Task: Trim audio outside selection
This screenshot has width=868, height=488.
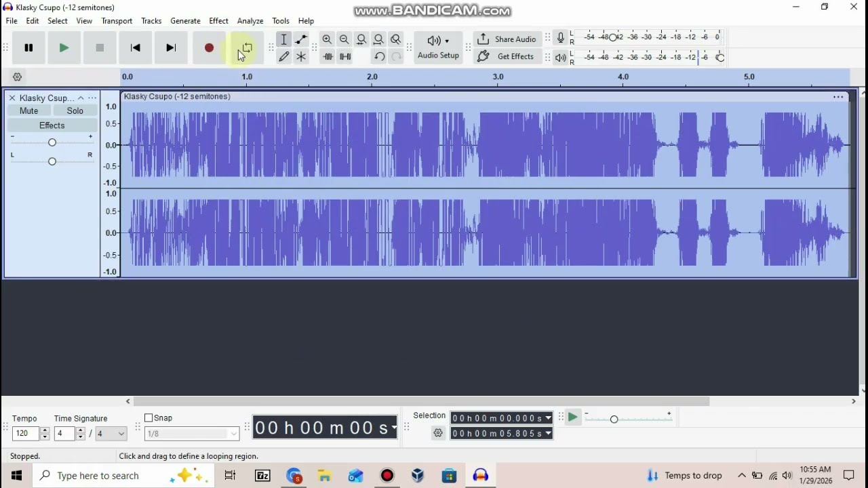Action: (x=328, y=57)
